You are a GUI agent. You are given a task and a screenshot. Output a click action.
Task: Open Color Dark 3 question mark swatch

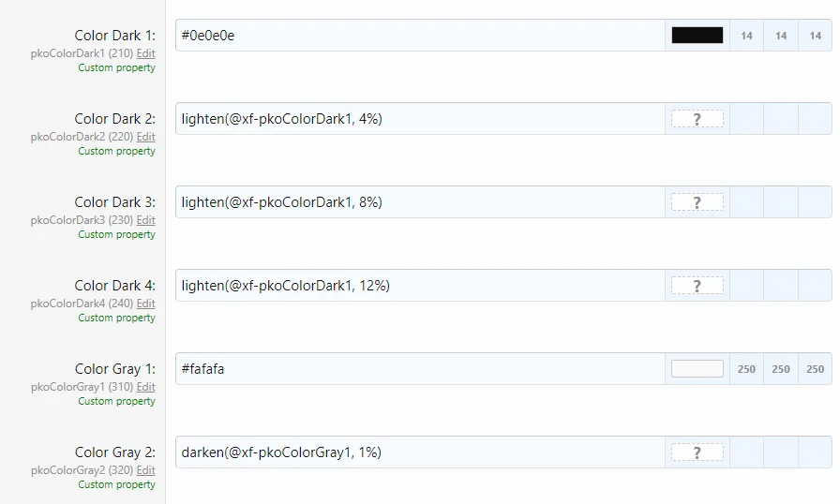(697, 202)
